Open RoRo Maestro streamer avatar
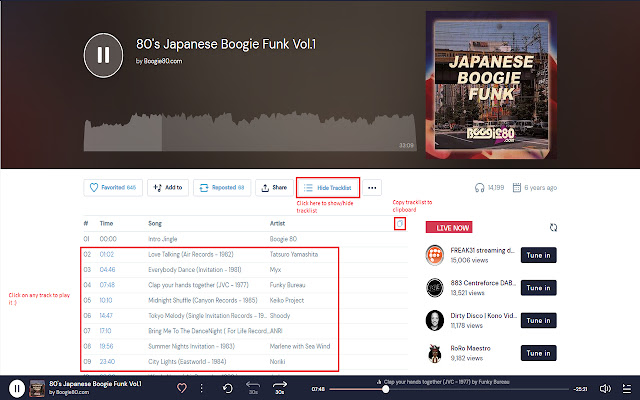 click(435, 353)
